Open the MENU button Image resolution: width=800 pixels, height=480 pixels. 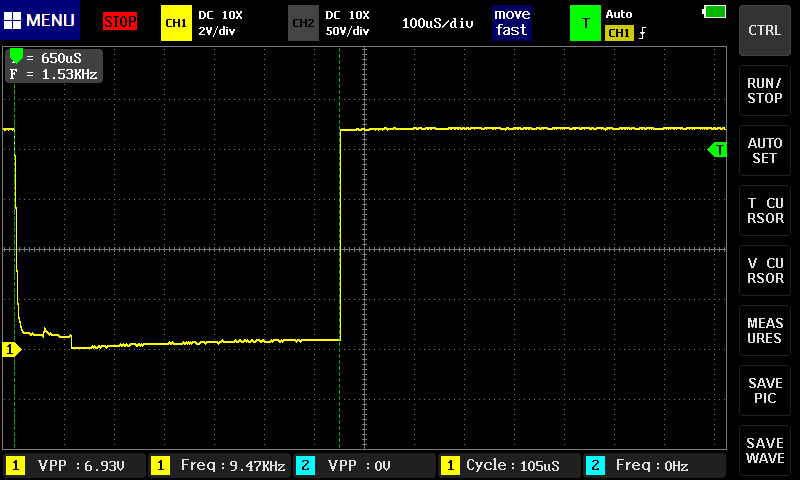[x=40, y=20]
